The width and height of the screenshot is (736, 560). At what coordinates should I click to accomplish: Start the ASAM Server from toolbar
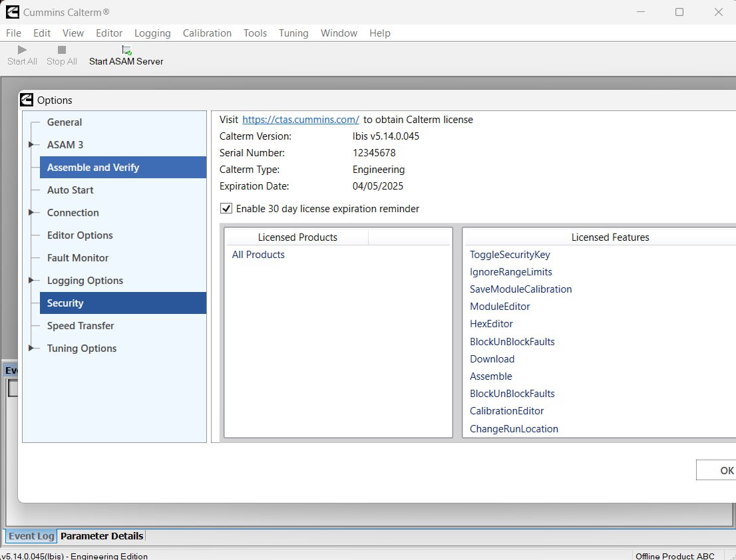point(126,55)
